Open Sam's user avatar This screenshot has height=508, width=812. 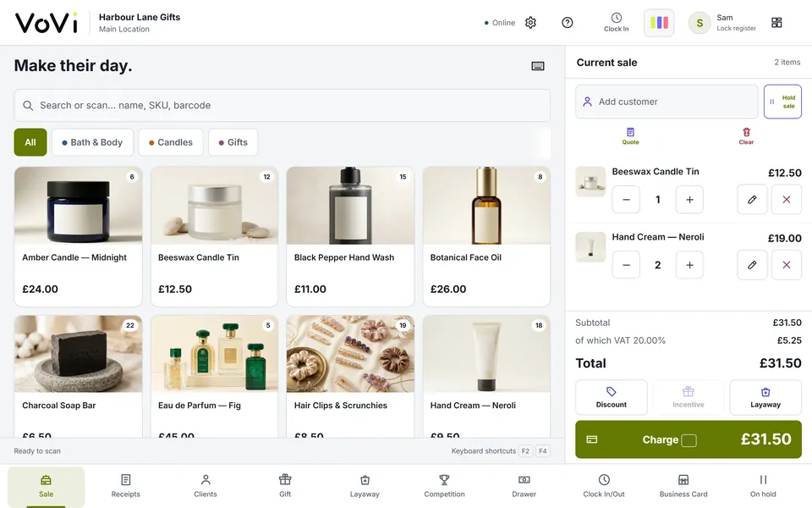click(700, 23)
